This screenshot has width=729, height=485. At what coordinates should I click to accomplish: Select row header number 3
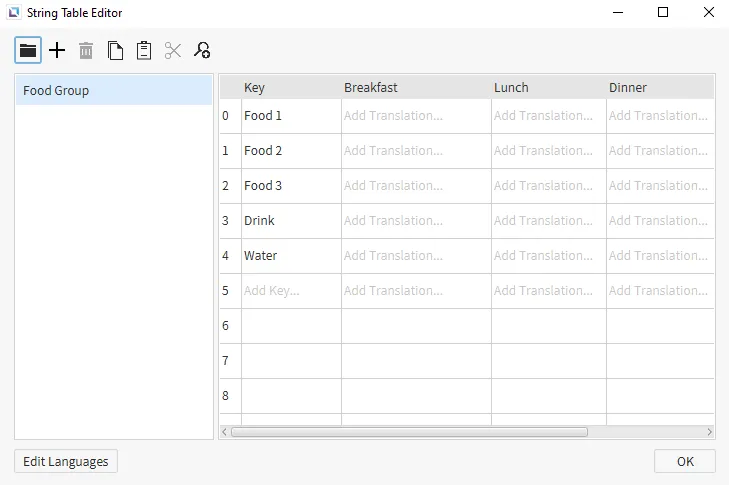click(x=226, y=221)
